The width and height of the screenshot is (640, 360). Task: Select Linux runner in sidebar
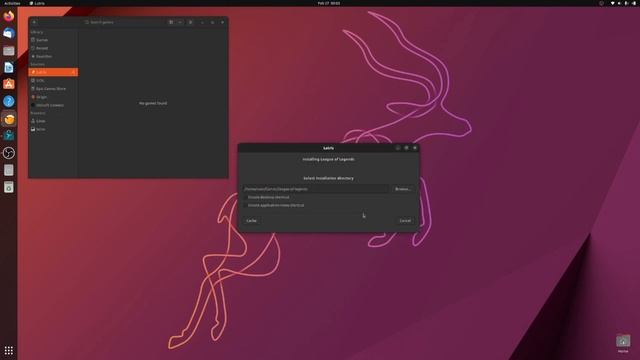53,121
